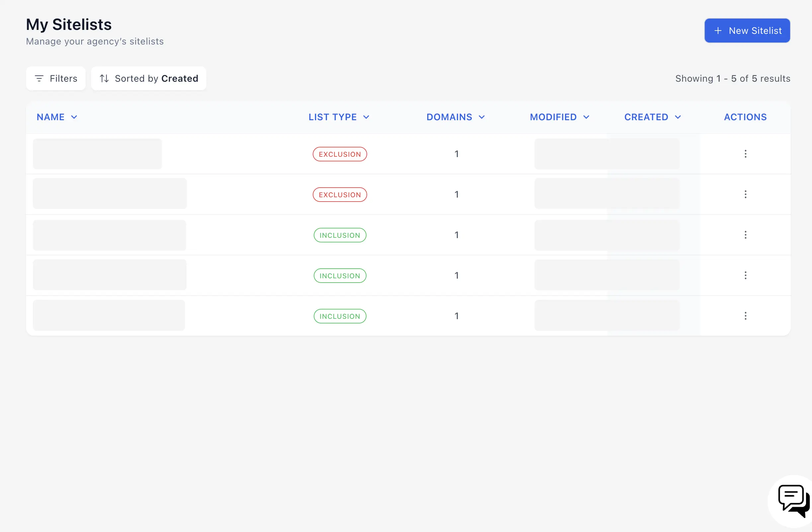Select the INCLUSION badge on the last row
812x532 pixels.
coord(340,316)
